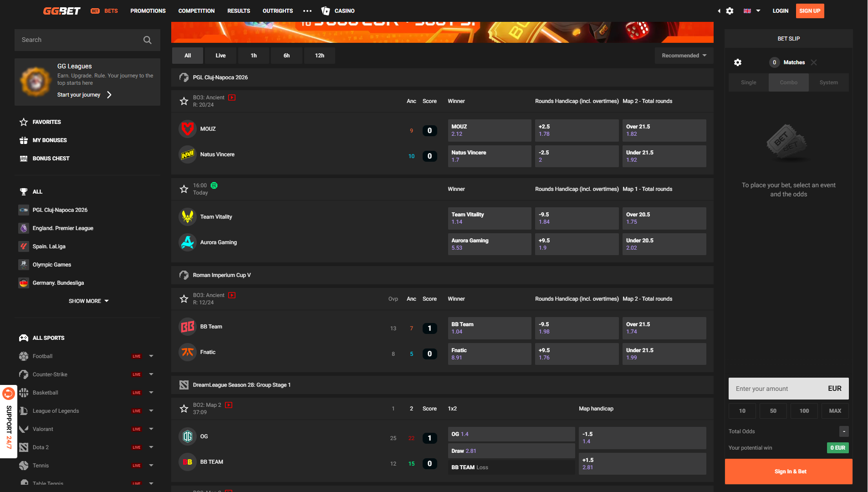Expand the Counter-Strike sport list
868x492 pixels.
151,374
